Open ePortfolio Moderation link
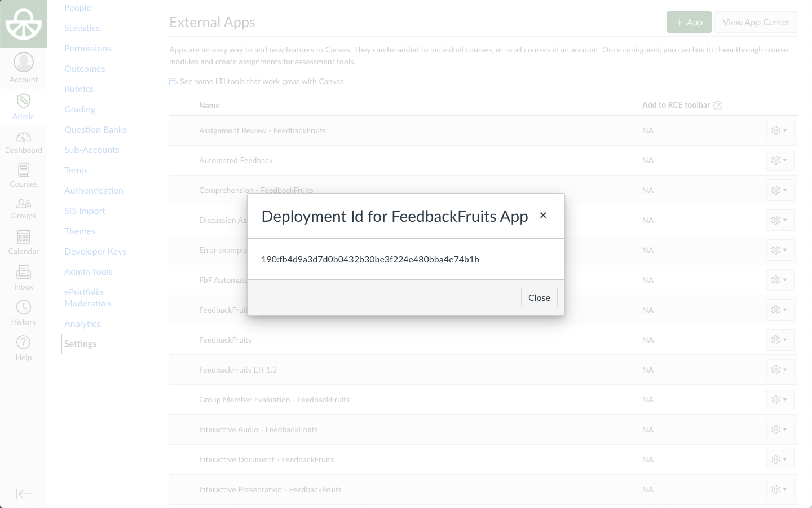Viewport: 812px width, 508px height. click(87, 298)
